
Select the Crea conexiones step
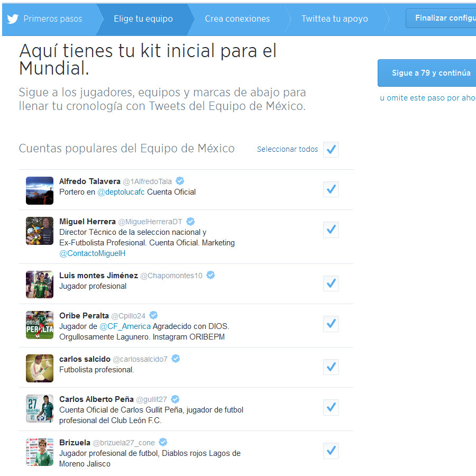[237, 18]
